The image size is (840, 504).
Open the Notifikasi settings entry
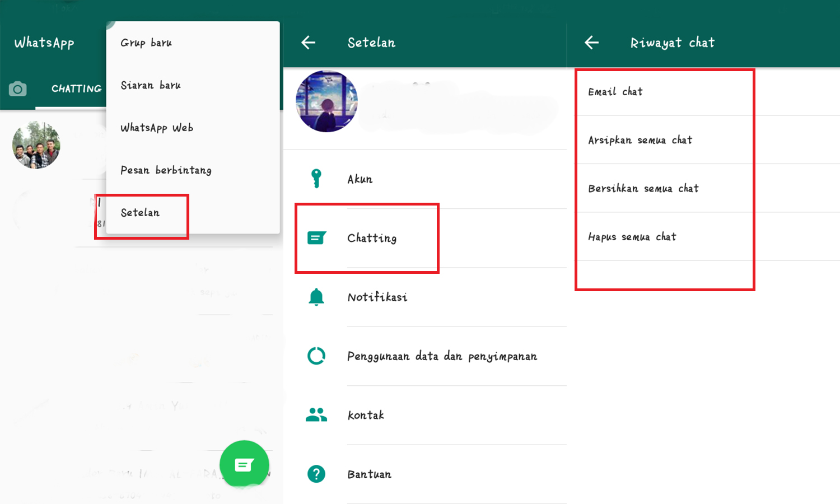(x=425, y=297)
